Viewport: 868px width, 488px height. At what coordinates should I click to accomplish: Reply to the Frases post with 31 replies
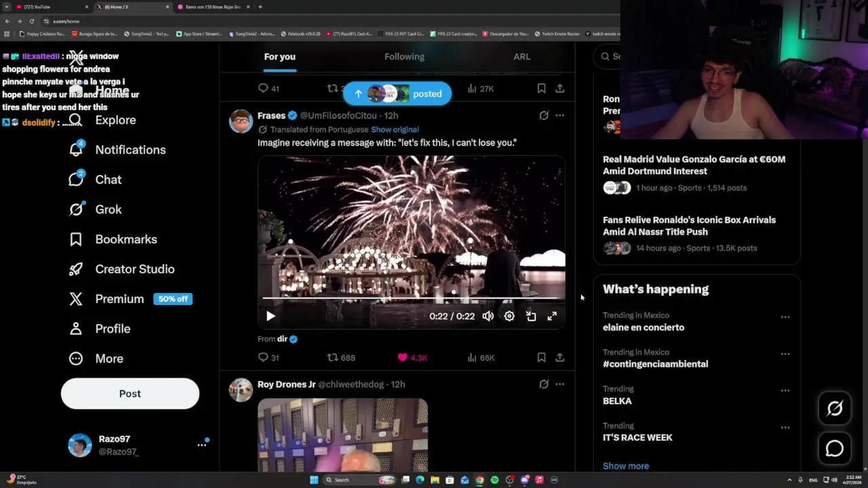coord(269,357)
